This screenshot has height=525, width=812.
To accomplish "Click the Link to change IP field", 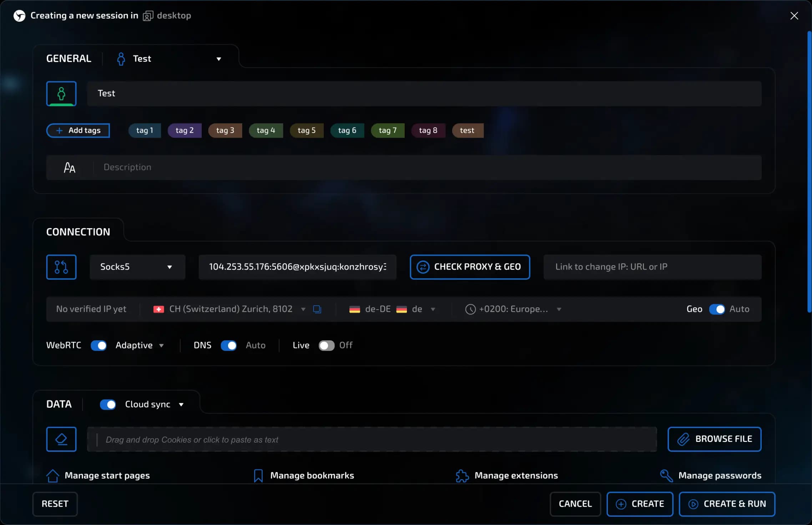I will click(x=652, y=267).
